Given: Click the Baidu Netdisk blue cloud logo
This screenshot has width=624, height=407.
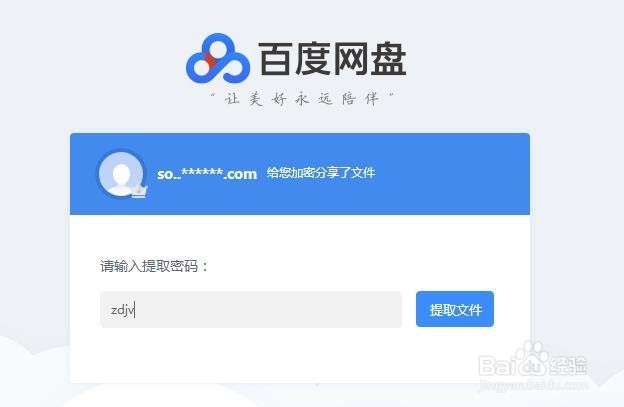Looking at the screenshot, I should click(x=218, y=58).
